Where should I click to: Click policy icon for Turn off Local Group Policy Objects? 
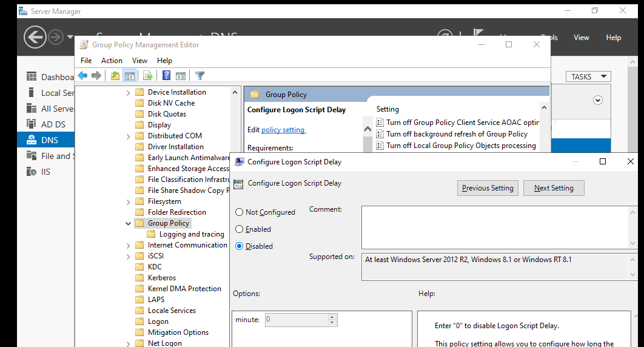click(x=380, y=146)
